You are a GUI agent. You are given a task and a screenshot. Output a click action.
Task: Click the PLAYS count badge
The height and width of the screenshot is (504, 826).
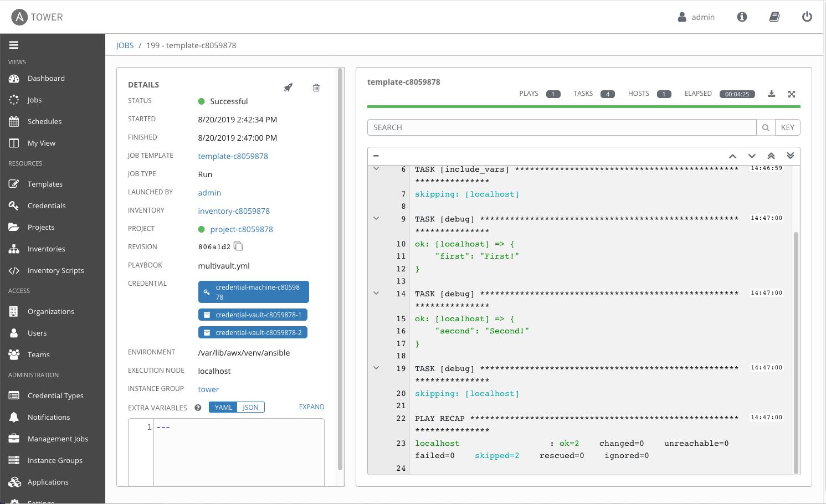coord(553,94)
